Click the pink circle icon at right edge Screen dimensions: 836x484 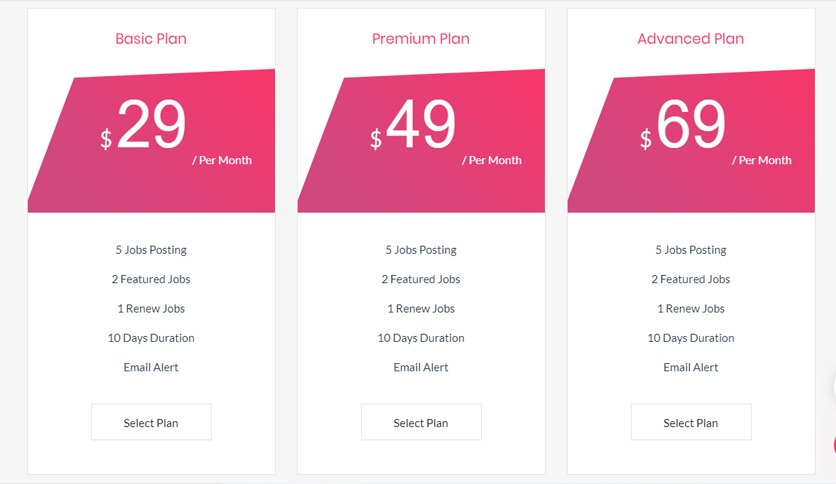tap(833, 445)
